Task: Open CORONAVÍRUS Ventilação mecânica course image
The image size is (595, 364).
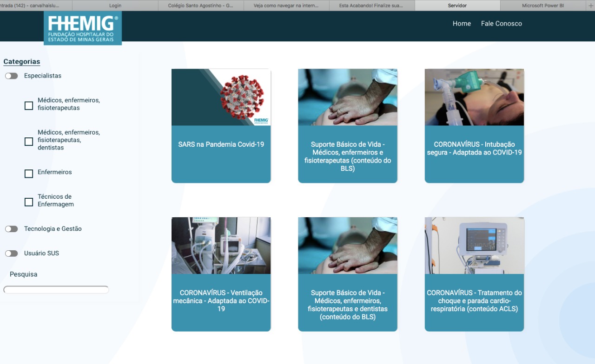Action: (x=221, y=246)
